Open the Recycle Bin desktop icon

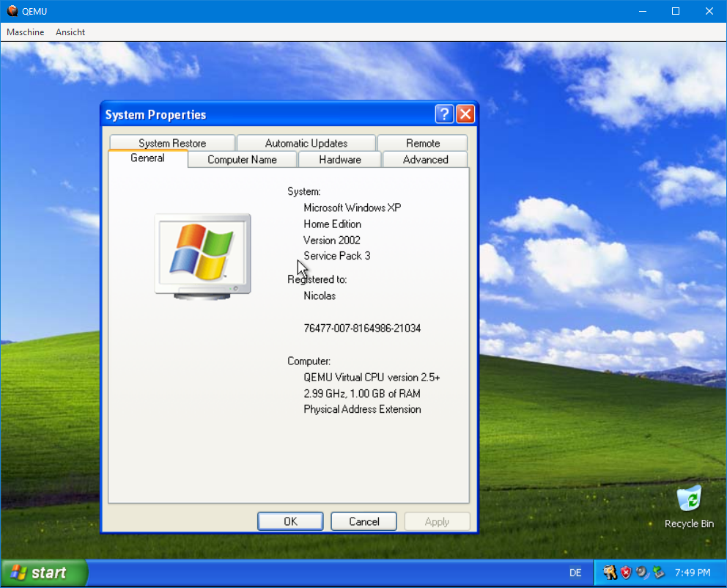tap(689, 507)
